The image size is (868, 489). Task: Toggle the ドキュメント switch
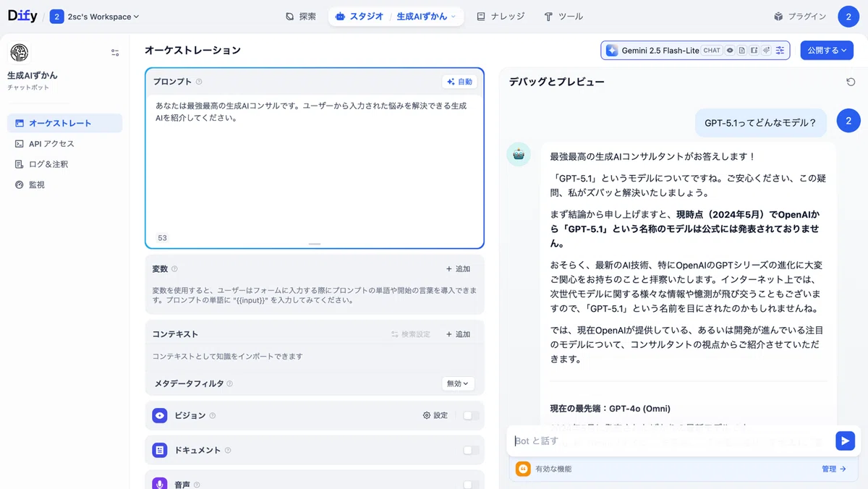[x=471, y=450]
